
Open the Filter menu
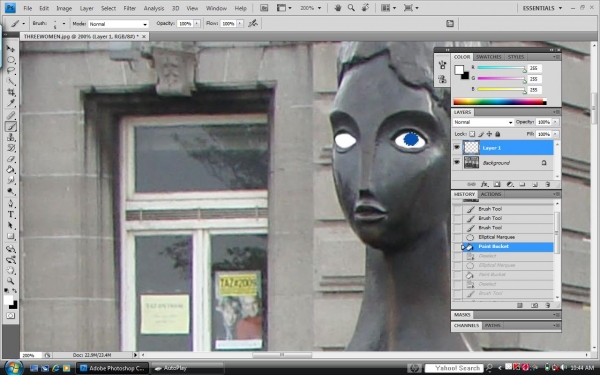click(x=130, y=8)
